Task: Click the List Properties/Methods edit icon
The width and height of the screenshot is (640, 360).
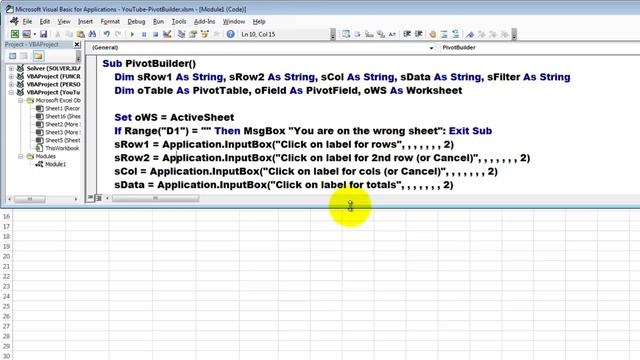Action: [x=346, y=34]
